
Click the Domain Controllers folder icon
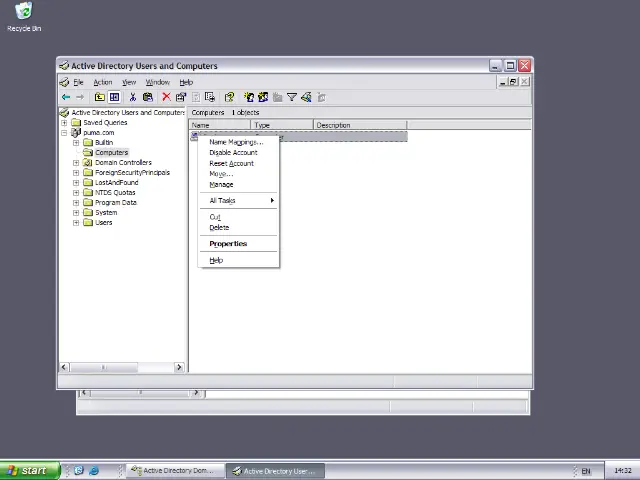click(88, 162)
